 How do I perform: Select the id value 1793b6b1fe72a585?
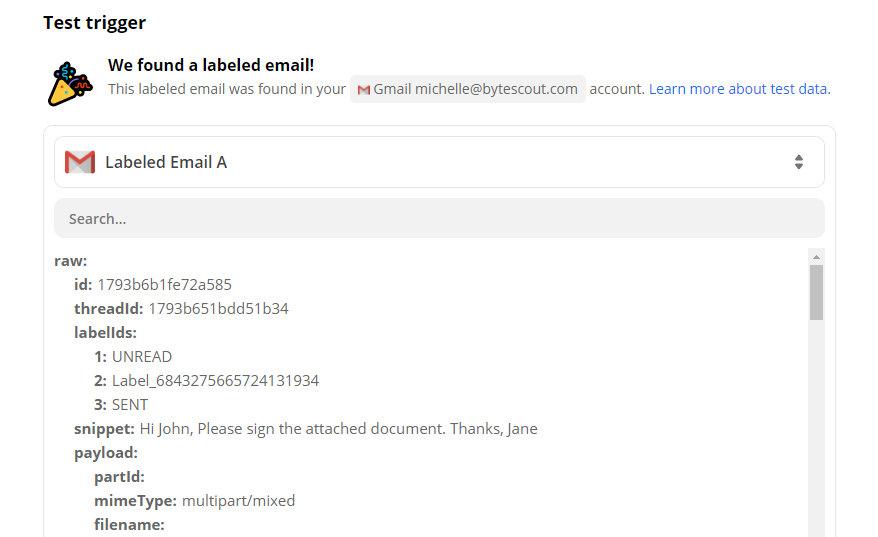(x=165, y=284)
